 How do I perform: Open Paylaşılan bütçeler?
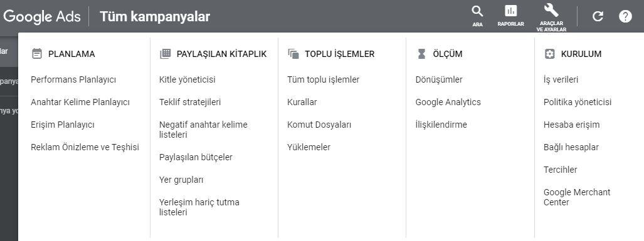196,157
